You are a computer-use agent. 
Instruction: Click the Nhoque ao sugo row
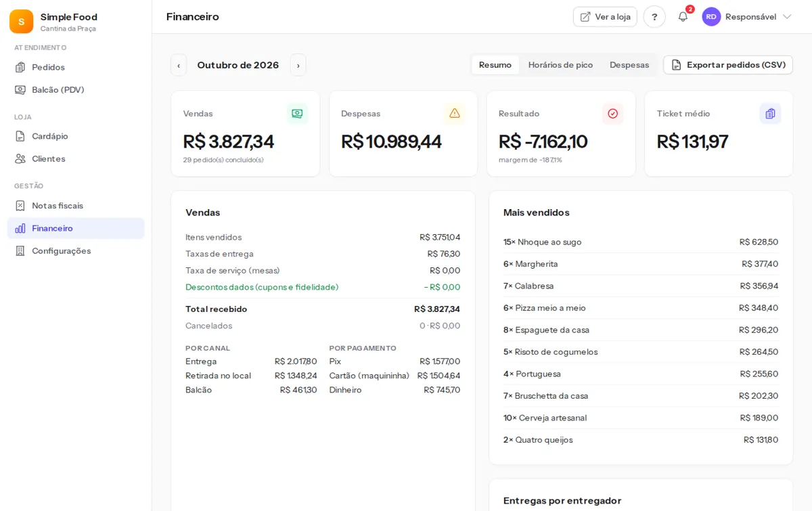tap(641, 242)
